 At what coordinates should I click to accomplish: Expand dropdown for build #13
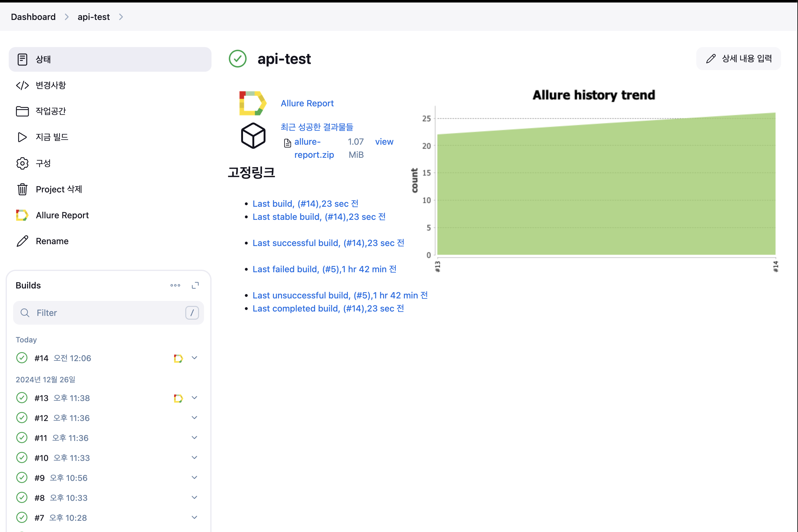pyautogui.click(x=194, y=397)
